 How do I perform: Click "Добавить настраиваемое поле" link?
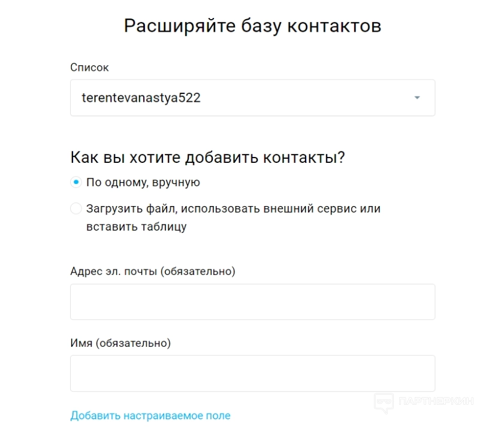[x=150, y=416]
